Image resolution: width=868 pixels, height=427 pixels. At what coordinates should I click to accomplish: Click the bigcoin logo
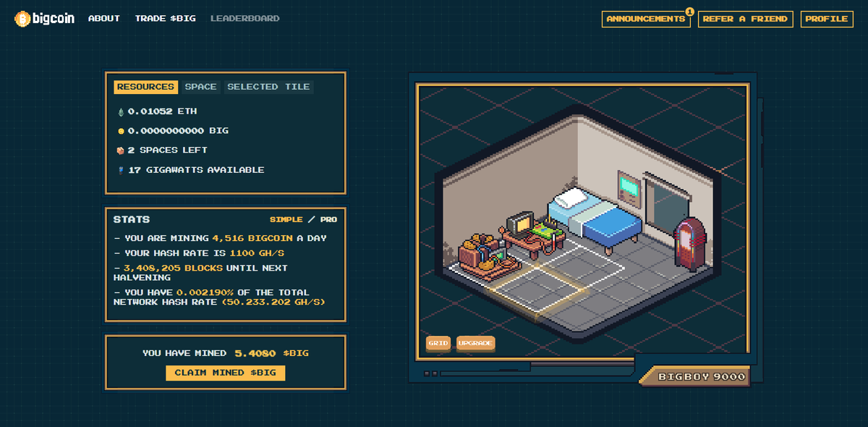(x=45, y=19)
